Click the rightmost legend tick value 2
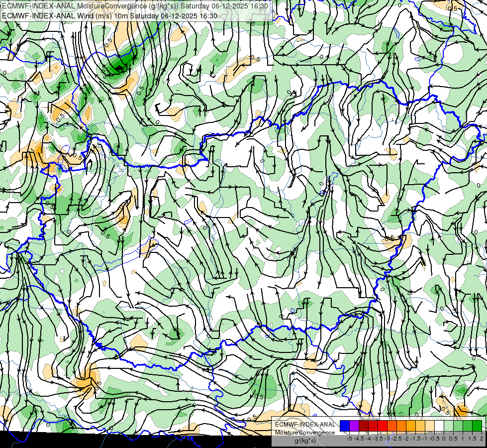487x448 pixels. 482,439
